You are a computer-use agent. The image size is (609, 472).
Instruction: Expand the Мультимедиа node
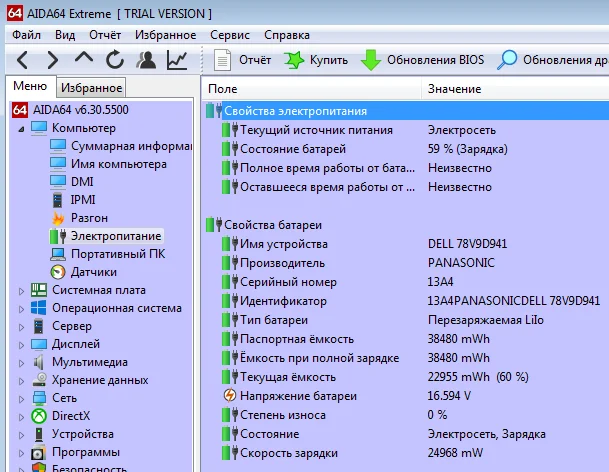pos(21,363)
